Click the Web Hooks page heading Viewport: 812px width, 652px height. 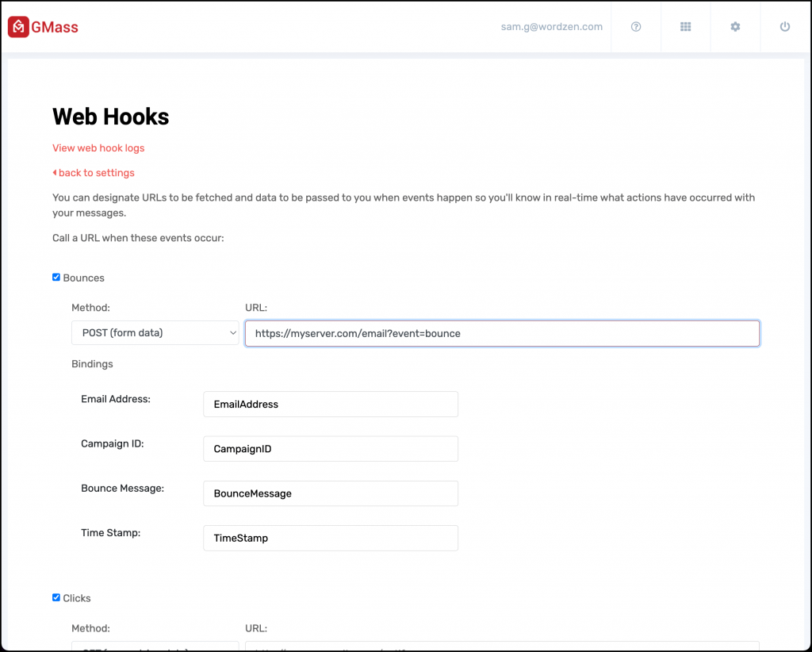click(x=110, y=117)
